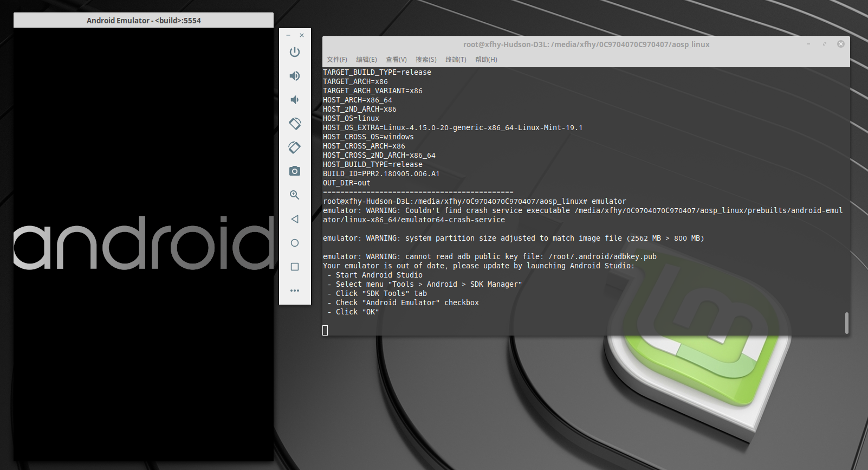Click the BUILD_ID=PPR2.180905.006.A1 line
This screenshot has height=470, width=868.
[381, 173]
